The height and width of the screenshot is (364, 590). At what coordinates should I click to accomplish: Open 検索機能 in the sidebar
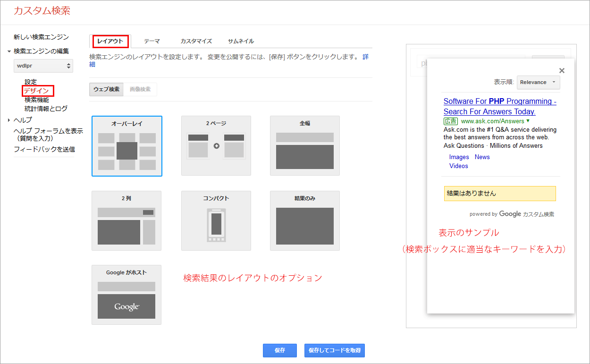37,100
